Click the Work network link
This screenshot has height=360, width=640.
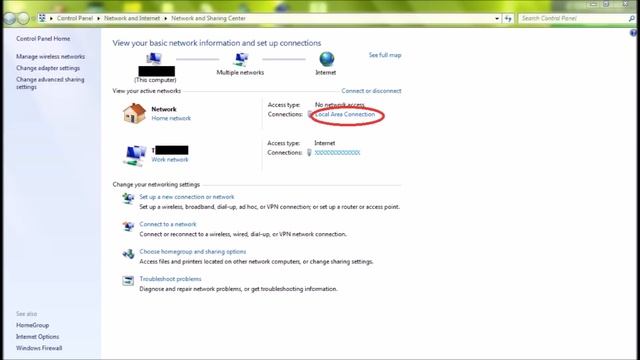click(x=170, y=160)
